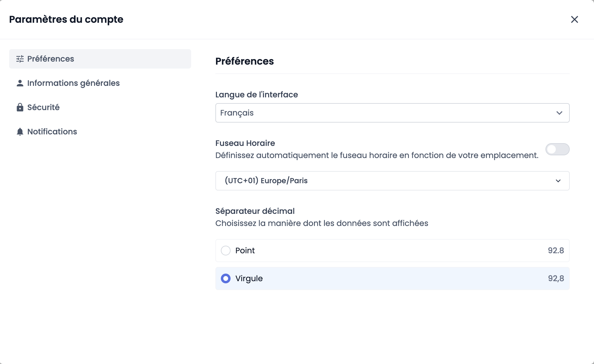This screenshot has width=594, height=364.
Task: Click the sliders icon next to Préférences
Action: [20, 59]
